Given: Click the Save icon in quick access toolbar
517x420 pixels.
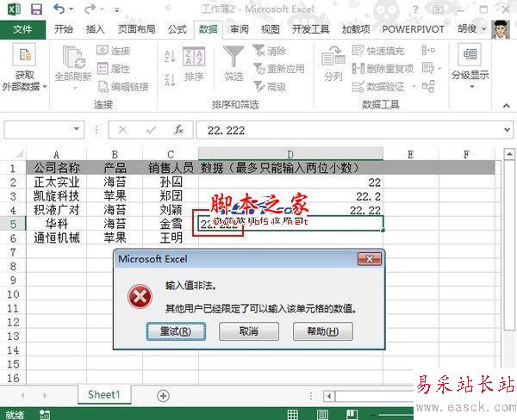Looking at the screenshot, I should coord(36,9).
